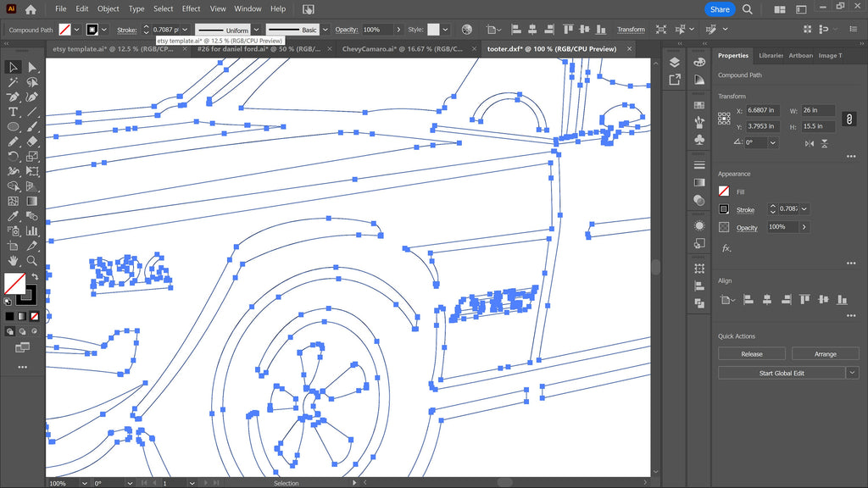868x488 pixels.
Task: Open Uniform variable width profile dropdown
Action: pos(256,30)
